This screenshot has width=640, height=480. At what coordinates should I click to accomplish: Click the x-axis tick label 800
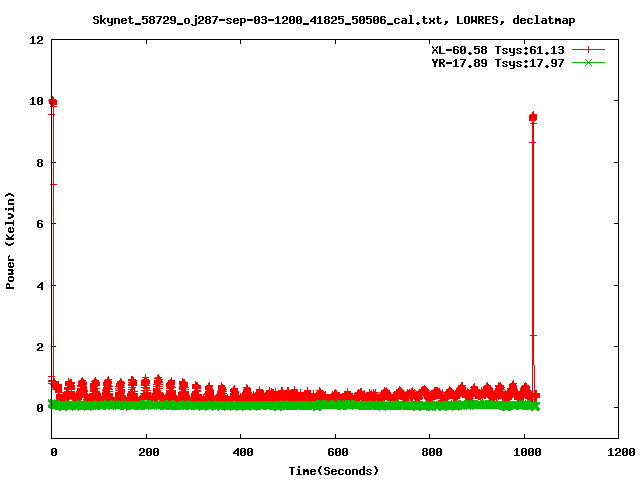(x=429, y=453)
